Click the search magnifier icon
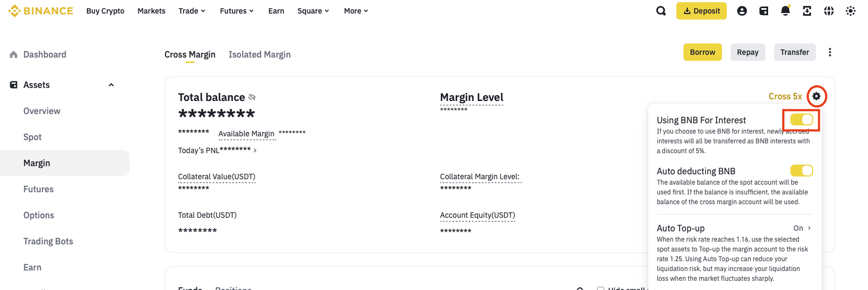This screenshot has height=290, width=868. (661, 11)
